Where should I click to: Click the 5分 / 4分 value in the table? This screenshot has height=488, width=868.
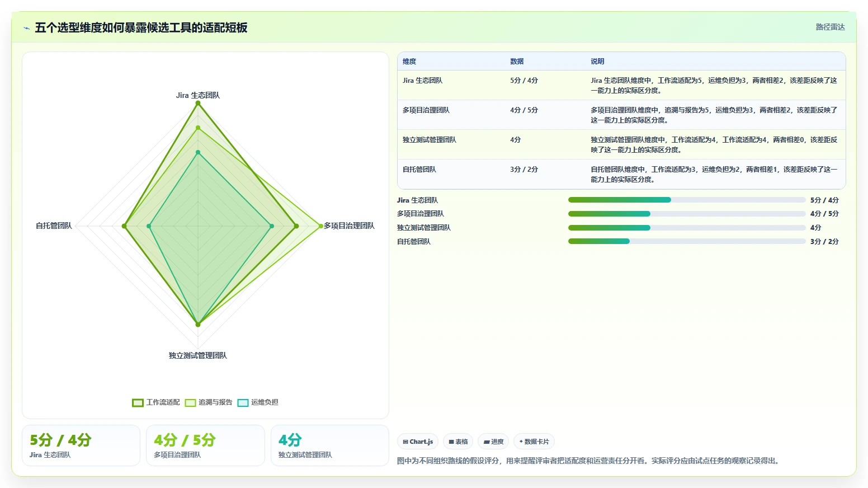tap(524, 81)
